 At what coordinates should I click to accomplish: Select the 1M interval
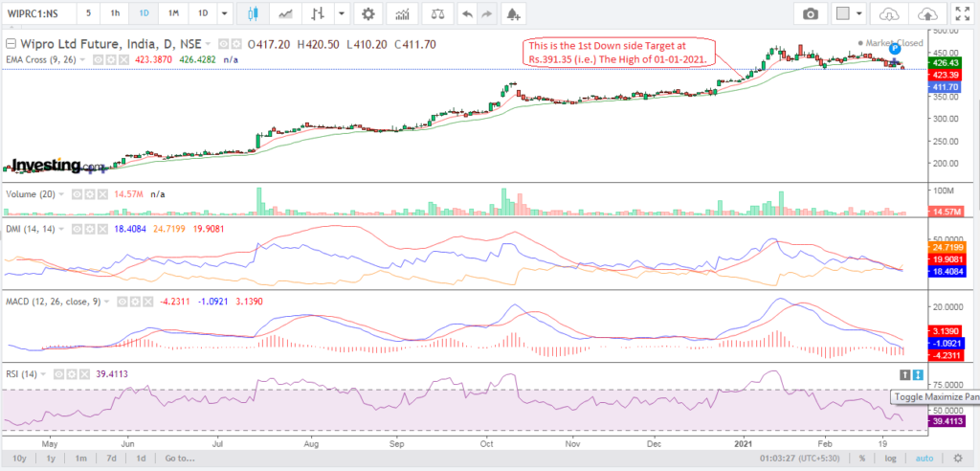tap(173, 13)
